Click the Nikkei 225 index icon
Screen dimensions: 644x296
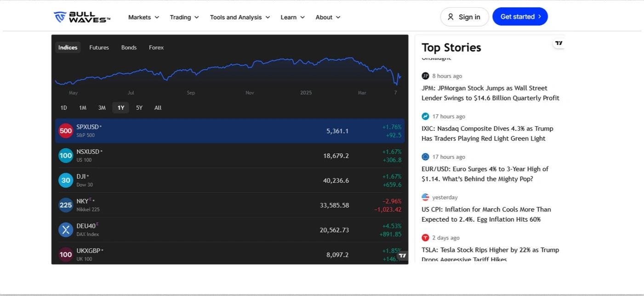point(66,205)
